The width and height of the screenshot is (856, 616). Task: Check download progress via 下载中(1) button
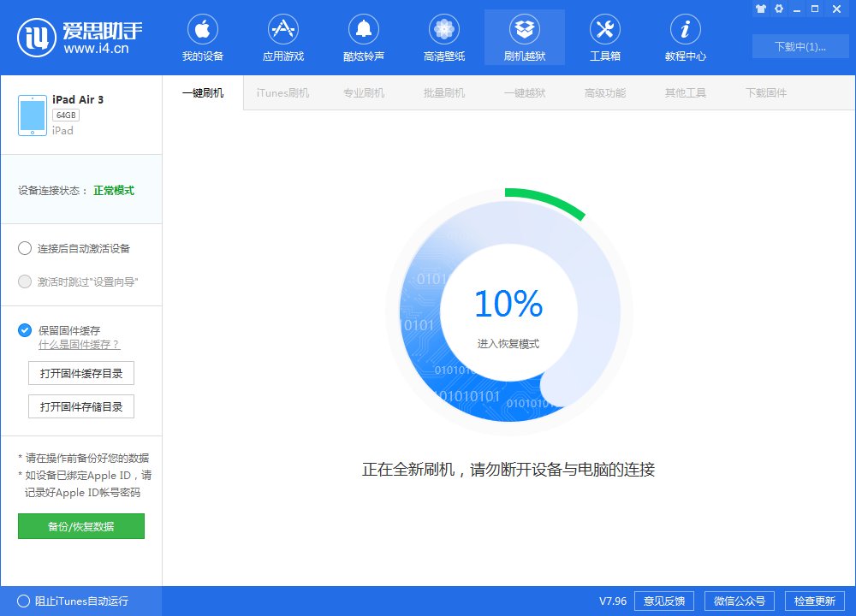tap(800, 47)
